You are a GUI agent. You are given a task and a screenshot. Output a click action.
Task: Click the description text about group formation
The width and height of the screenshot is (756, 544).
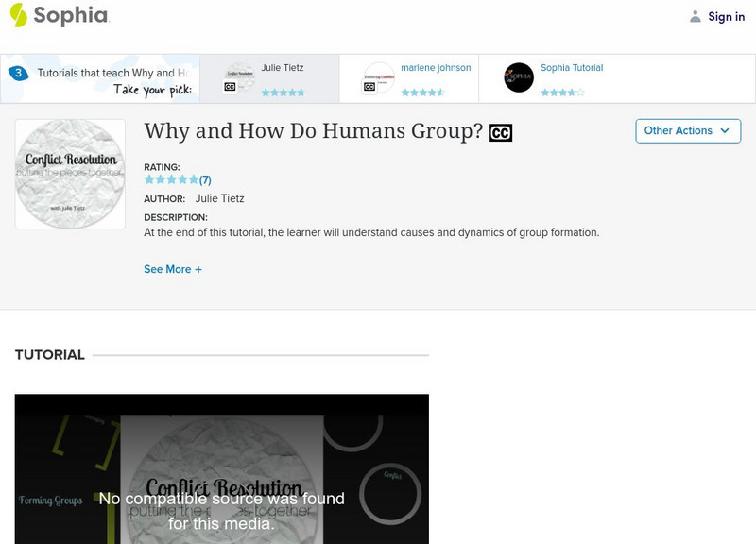(x=371, y=232)
